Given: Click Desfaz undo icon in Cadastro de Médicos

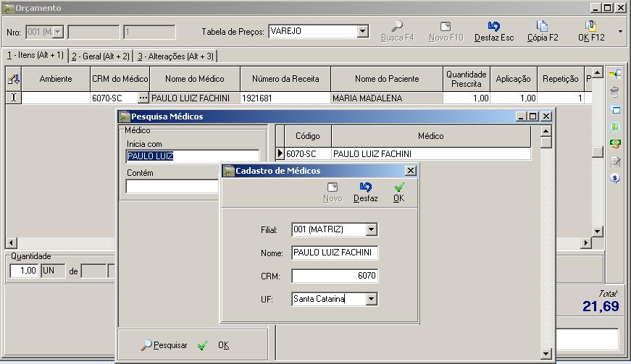Looking at the screenshot, I should point(365,192).
